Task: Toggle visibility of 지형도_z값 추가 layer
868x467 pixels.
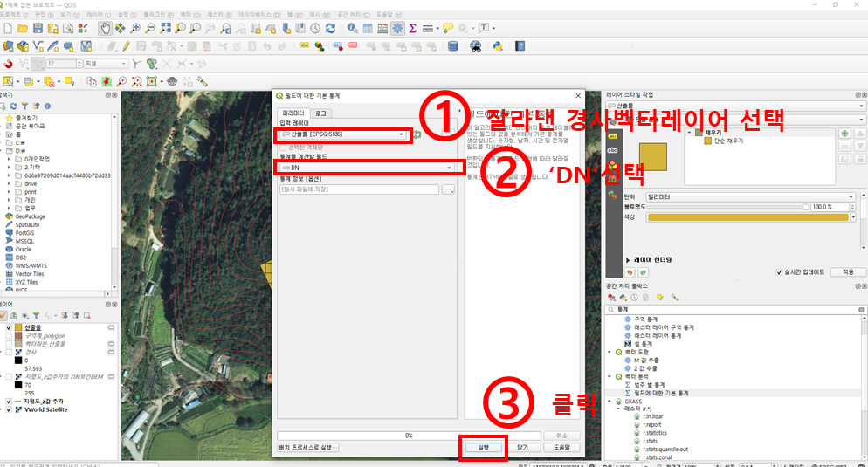Action: click(9, 402)
